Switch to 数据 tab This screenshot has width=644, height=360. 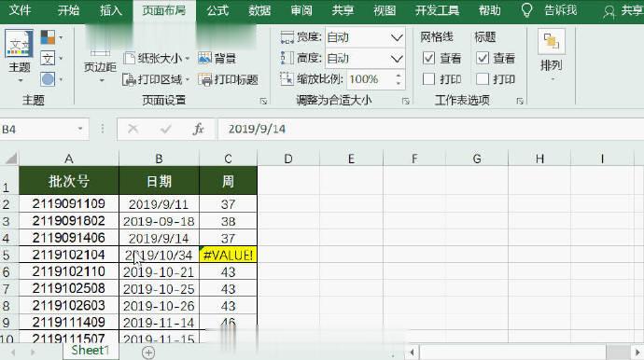[x=259, y=10]
